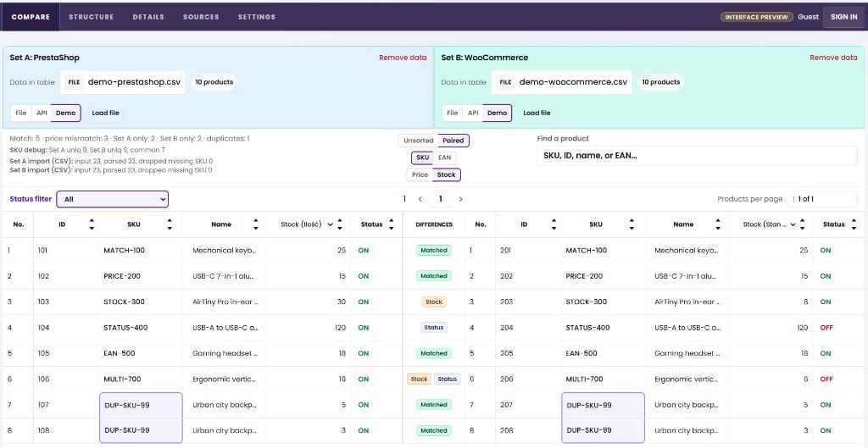Sort Set B by Stock (Stan...) arrows
Screen dimensions: 868x448
tap(802, 224)
